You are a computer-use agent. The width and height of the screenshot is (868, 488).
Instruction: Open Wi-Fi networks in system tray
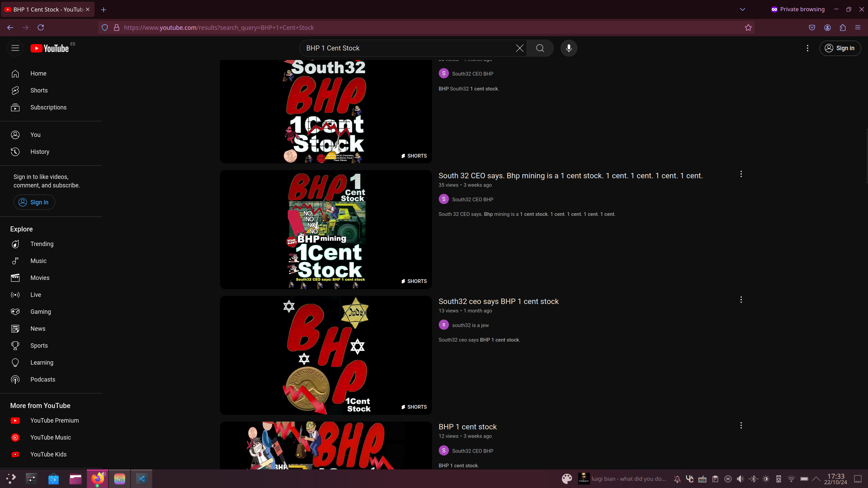tap(791, 479)
